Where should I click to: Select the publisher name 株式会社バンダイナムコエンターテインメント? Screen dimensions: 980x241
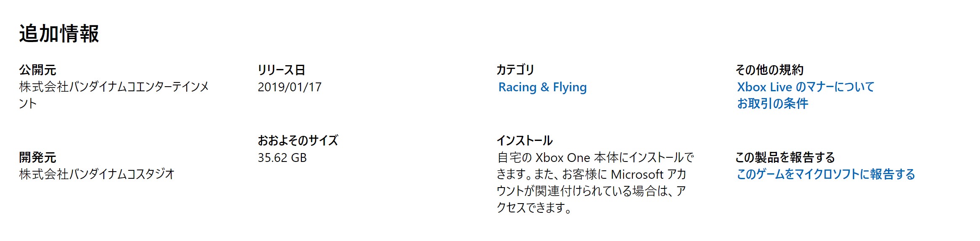pyautogui.click(x=114, y=87)
